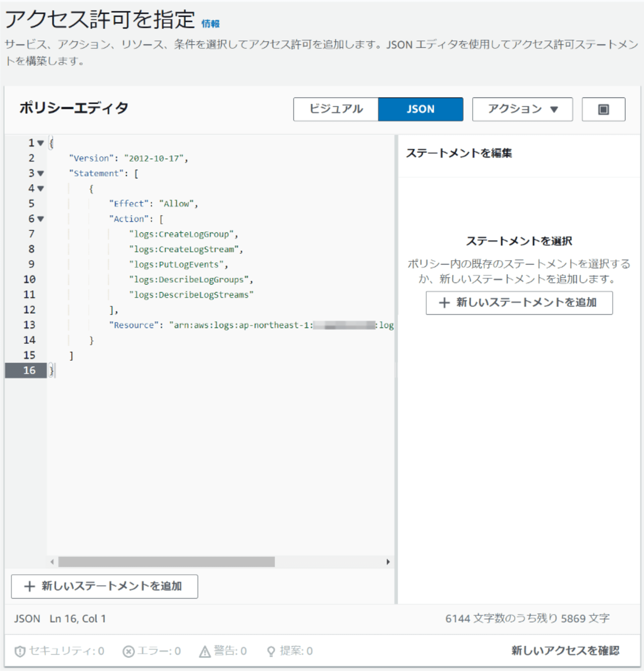The height and width of the screenshot is (671, 644).
Task: Click the Ln 16, Col 1 status text
Action: (x=78, y=619)
